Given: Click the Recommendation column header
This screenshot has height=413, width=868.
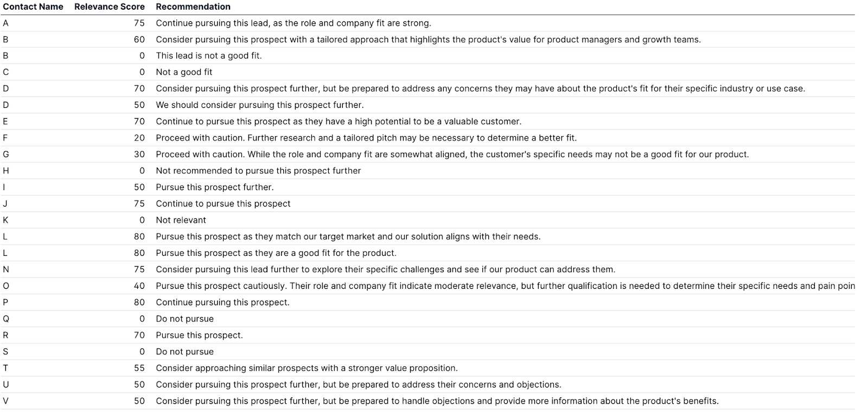Looking at the screenshot, I should [x=193, y=7].
